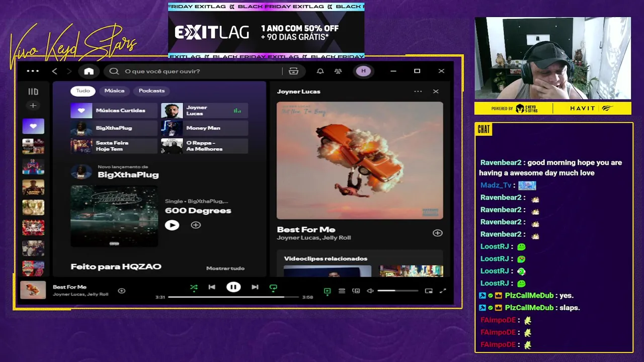
Task: Click the 3:31 elapsed time label
Action: pos(160,297)
